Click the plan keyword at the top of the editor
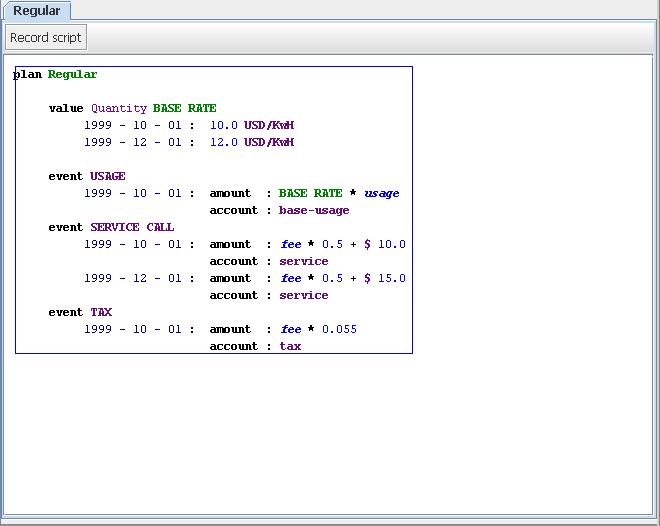Screen dimensions: 660x526 [28, 74]
